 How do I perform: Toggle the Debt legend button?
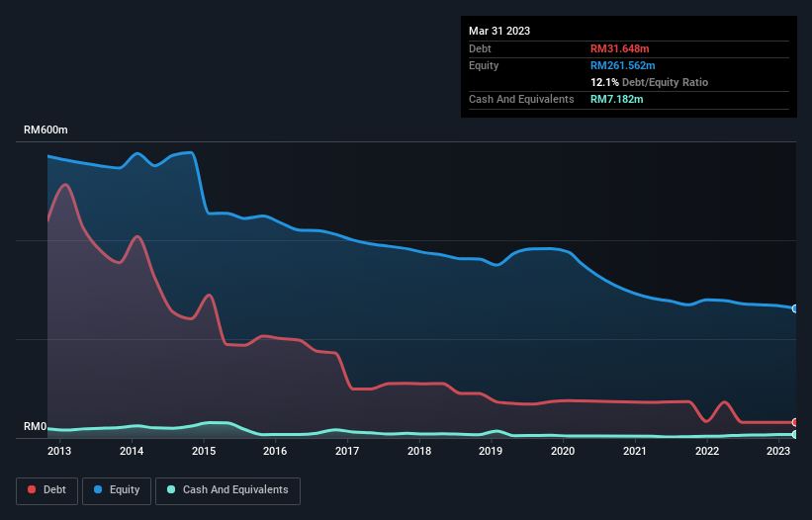coord(46,490)
